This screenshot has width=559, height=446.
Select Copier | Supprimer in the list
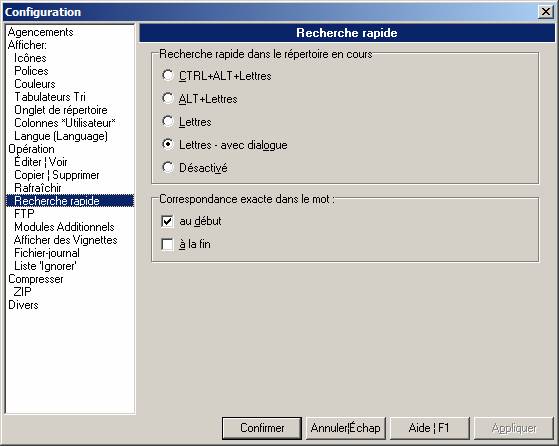(x=57, y=175)
